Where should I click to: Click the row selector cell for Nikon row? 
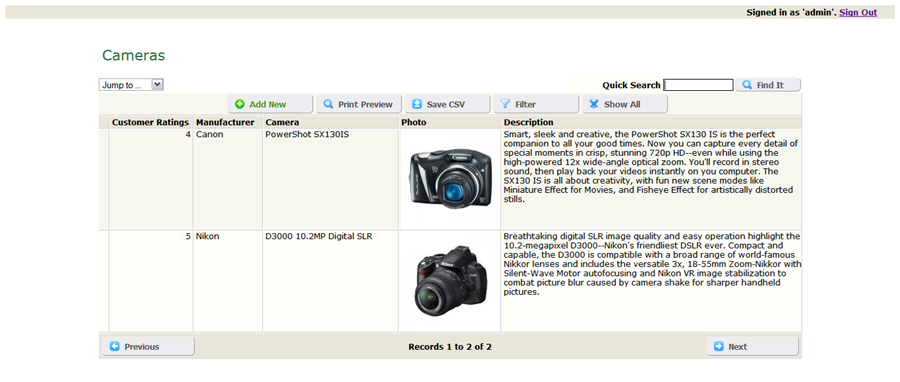(x=104, y=282)
